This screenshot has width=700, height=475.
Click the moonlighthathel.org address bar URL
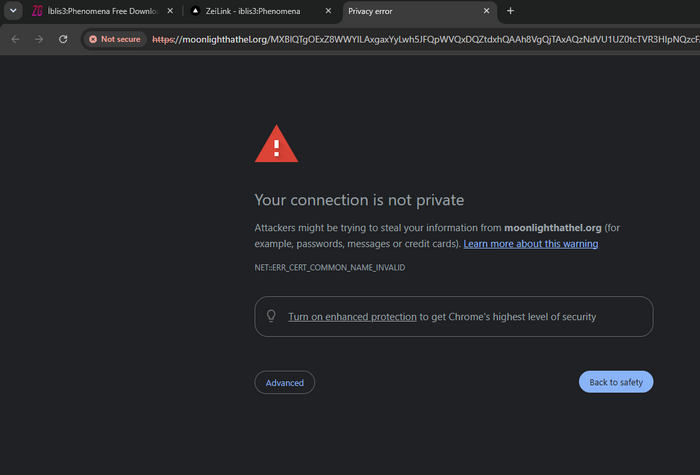tap(424, 39)
